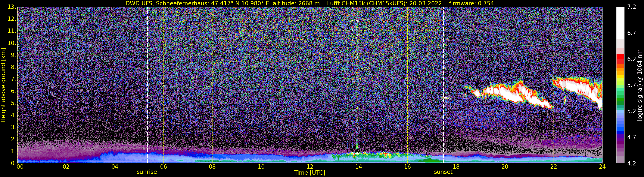The width and height of the screenshot is (644, 177).
Task: Click the 08 tick on time axis
Action: point(212,166)
